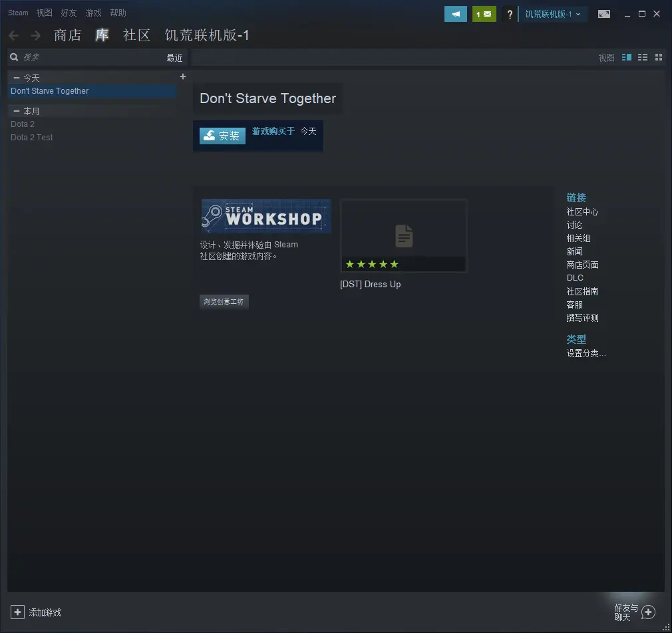Open the 客服 link
This screenshot has height=633, width=672.
574,305
